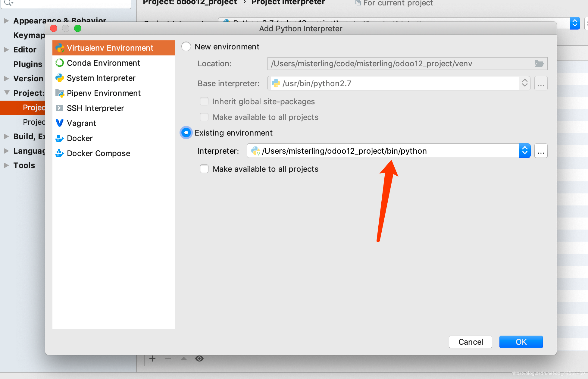Click the Cancel button
Screen dimensions: 588x379
[x=471, y=342]
